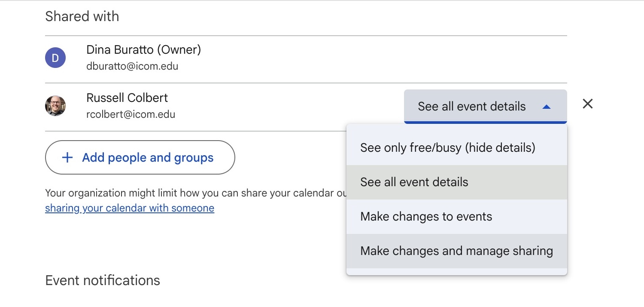Choose Make changes to events permission
Viewport: 644px width, 307px height.
point(426,216)
